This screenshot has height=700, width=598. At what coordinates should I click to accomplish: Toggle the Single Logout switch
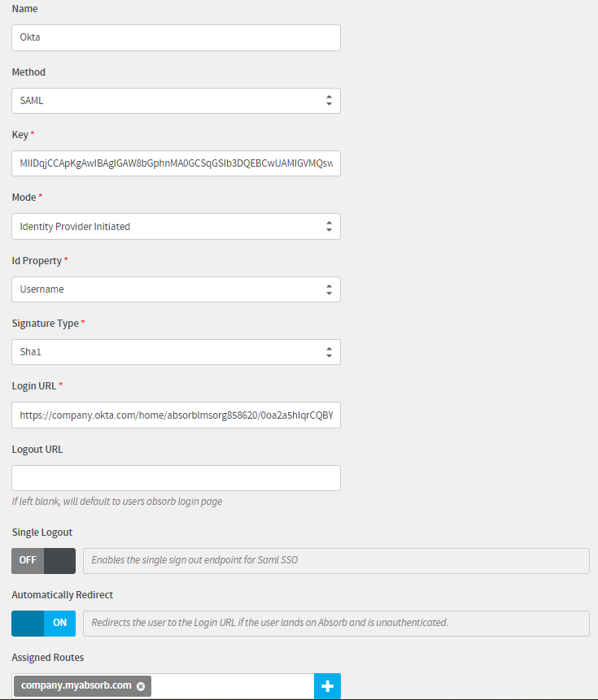coord(43,560)
